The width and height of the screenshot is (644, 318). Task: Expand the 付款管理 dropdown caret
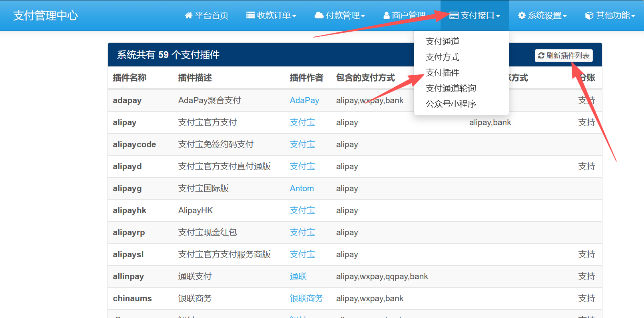click(x=363, y=16)
